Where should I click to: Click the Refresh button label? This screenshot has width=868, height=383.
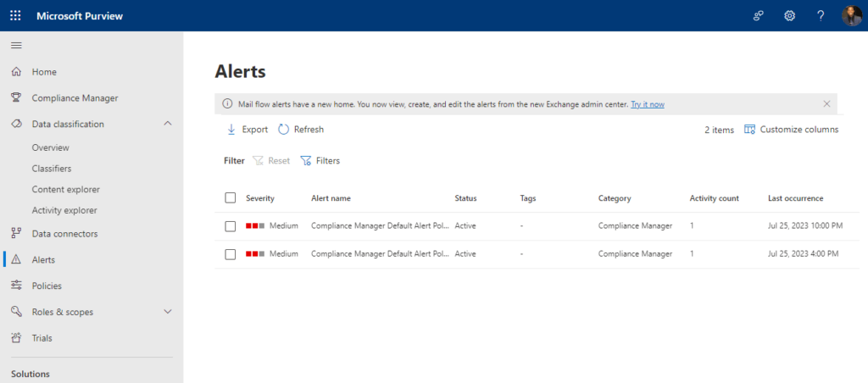click(x=309, y=130)
